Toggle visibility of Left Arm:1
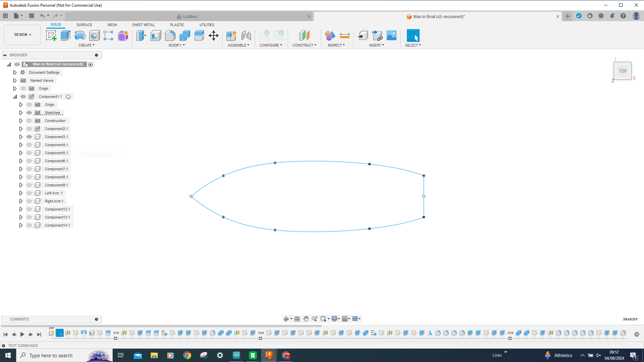644x362 pixels. click(x=29, y=193)
